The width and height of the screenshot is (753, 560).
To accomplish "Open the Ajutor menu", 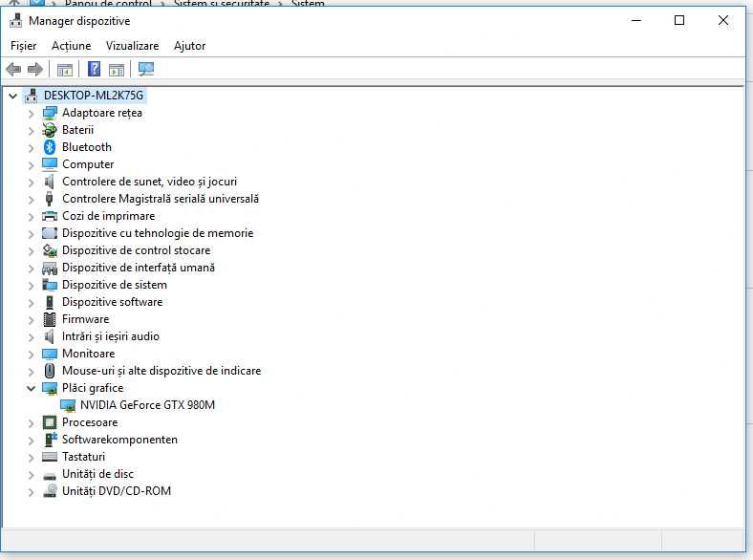I will click(190, 46).
